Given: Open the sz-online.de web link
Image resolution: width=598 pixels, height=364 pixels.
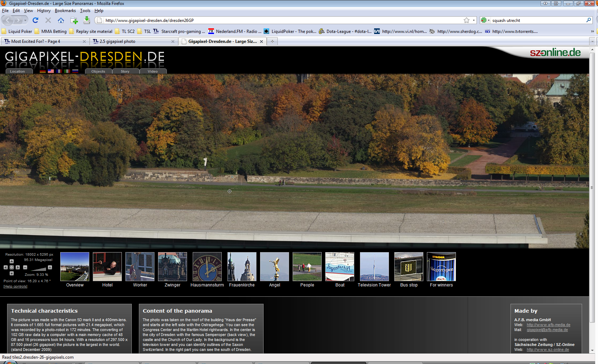Looking at the screenshot, I should pyautogui.click(x=548, y=349).
